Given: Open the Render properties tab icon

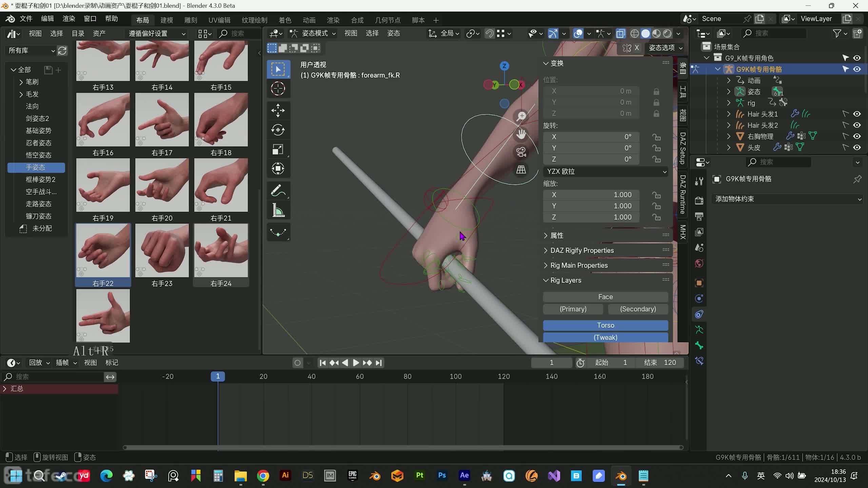Looking at the screenshot, I should click(x=699, y=200).
